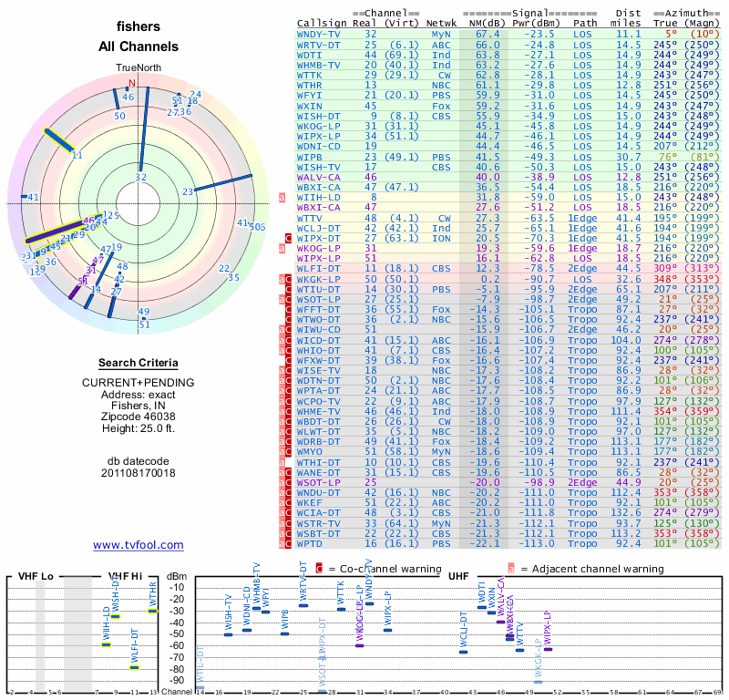
Task: Click the CURRENT+PENDING text
Action: (139, 383)
